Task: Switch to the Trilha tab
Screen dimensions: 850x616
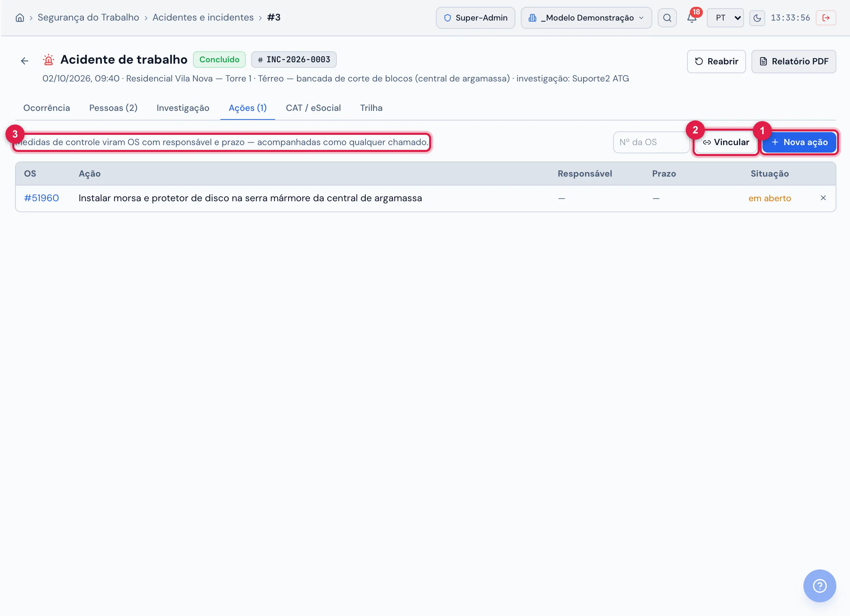Action: click(371, 108)
